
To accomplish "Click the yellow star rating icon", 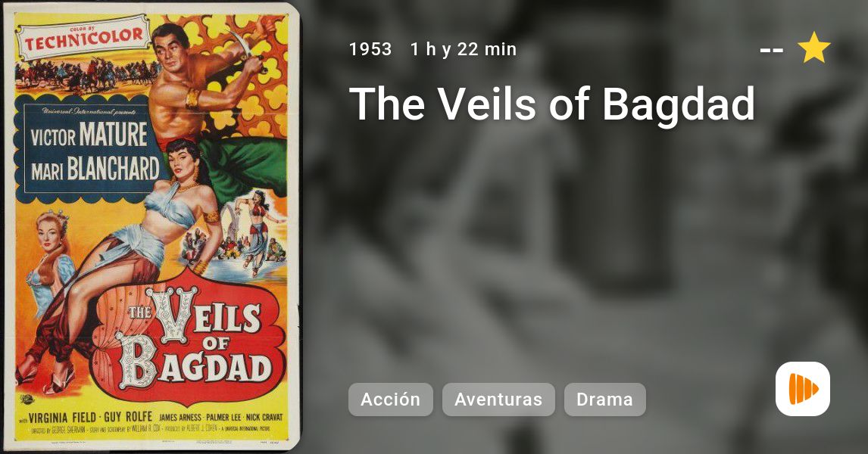I will click(x=813, y=48).
